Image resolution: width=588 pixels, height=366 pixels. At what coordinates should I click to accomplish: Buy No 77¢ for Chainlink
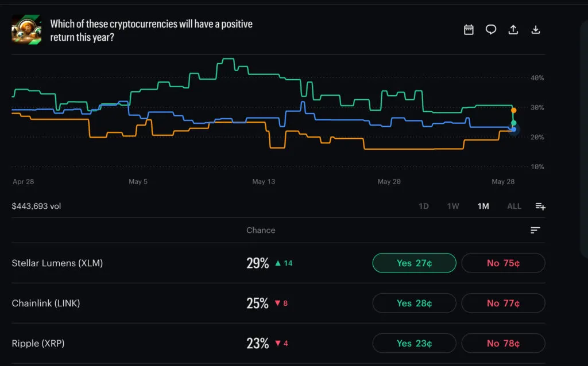(x=503, y=303)
